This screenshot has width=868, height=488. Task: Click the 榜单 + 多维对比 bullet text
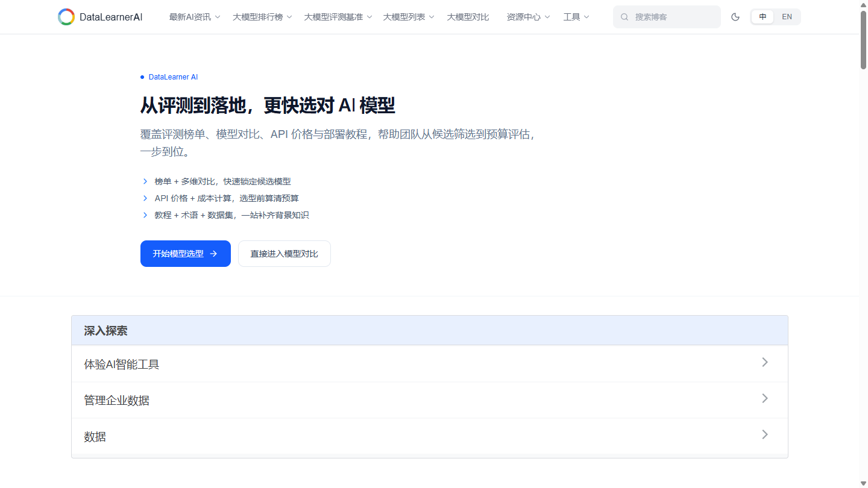coord(222,181)
